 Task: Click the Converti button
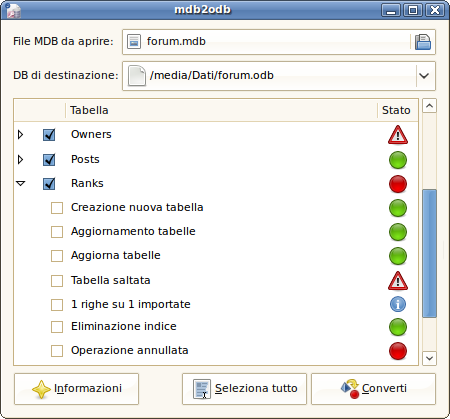click(373, 389)
